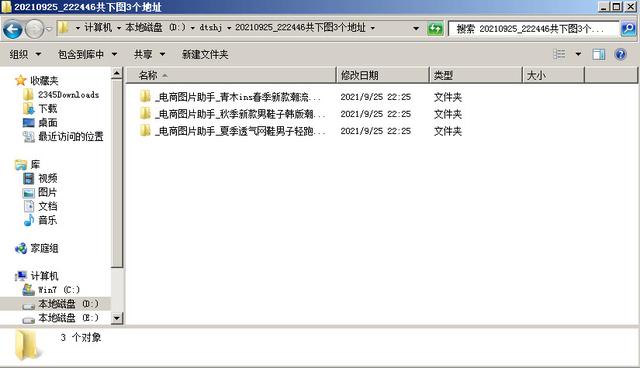
Task: Click 新建文件夹 button
Action: coord(205,54)
